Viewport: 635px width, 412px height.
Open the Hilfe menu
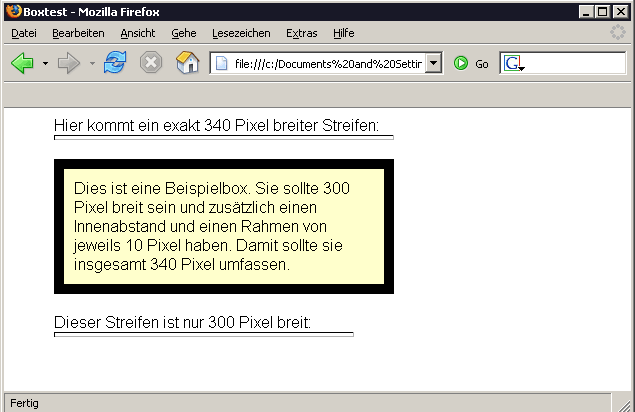point(343,33)
